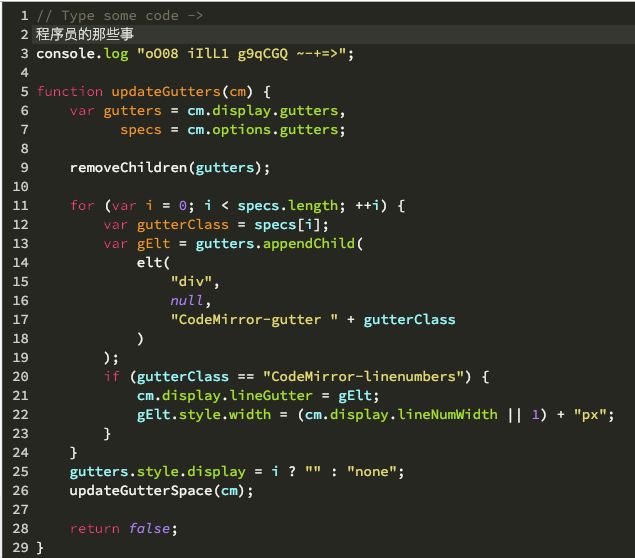Click the "function" keyword on line 5
Image resolution: width=635 pixels, height=558 pixels.
click(x=70, y=92)
